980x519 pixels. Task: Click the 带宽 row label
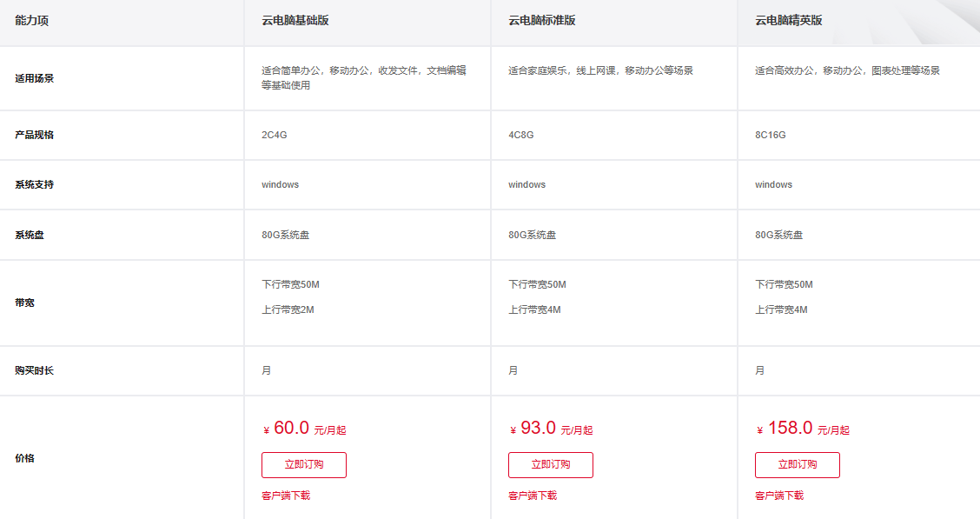tap(25, 303)
